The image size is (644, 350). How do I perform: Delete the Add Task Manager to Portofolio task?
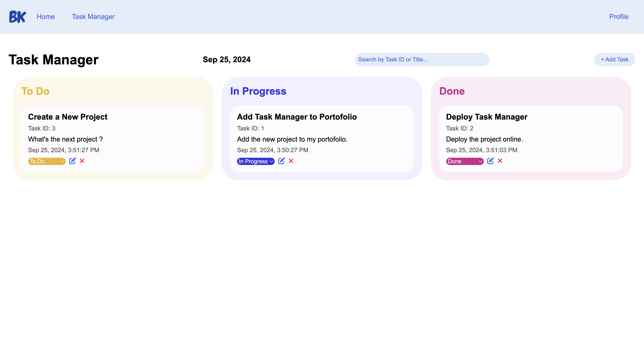(291, 161)
